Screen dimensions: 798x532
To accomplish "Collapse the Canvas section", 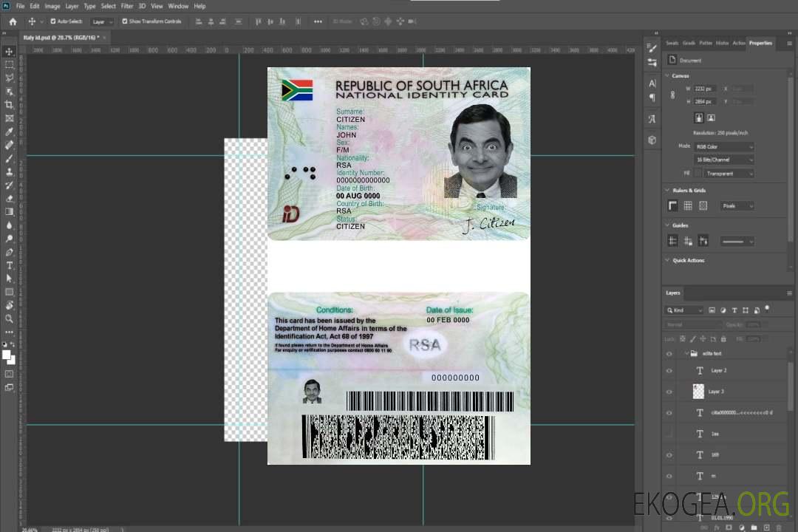I will tap(667, 75).
